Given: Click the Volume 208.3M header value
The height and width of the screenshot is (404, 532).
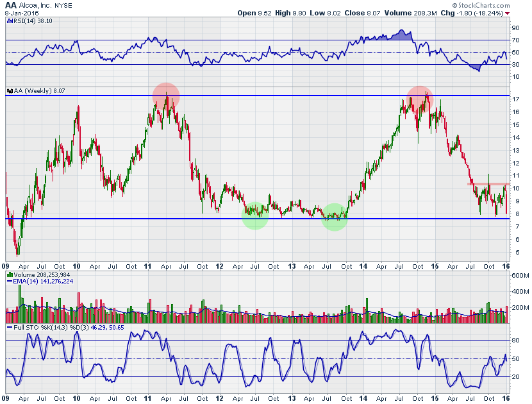Looking at the screenshot, I should click(x=410, y=13).
